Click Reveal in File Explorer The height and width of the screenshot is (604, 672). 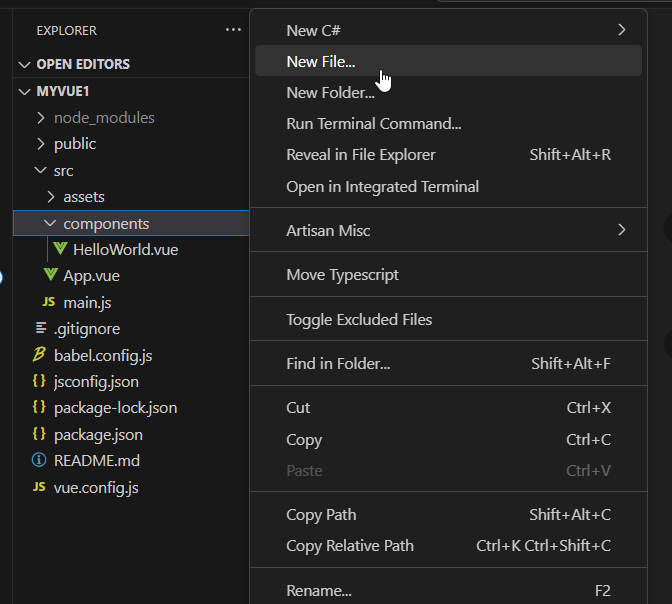point(360,155)
